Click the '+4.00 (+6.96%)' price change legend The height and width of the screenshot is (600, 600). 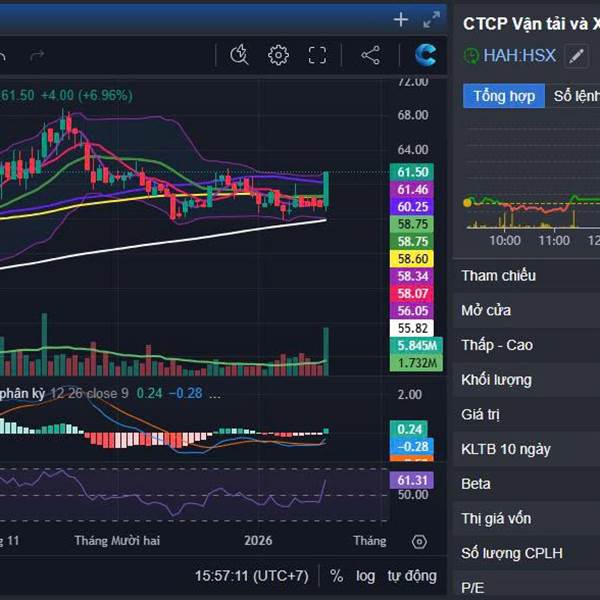pyautogui.click(x=86, y=95)
